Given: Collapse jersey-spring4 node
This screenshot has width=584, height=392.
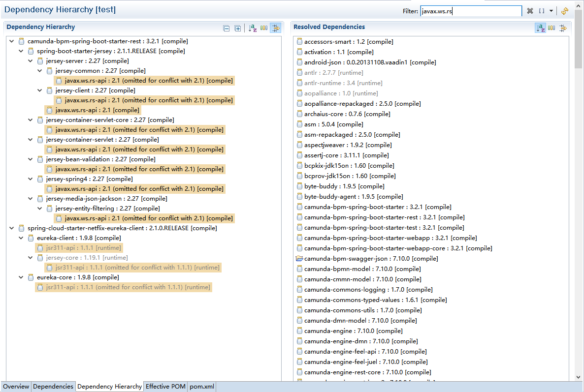Looking at the screenshot, I should tap(30, 179).
